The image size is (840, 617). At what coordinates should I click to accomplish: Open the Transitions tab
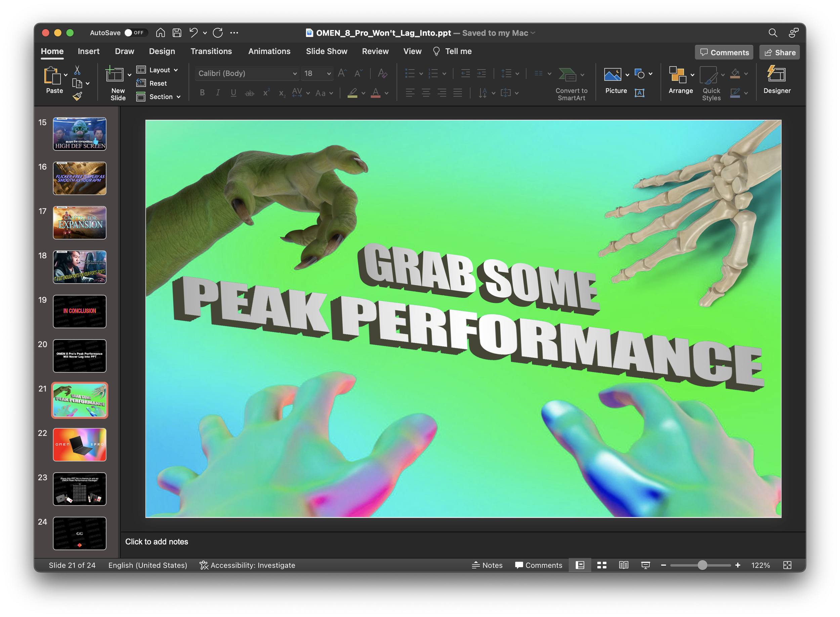[x=211, y=51]
